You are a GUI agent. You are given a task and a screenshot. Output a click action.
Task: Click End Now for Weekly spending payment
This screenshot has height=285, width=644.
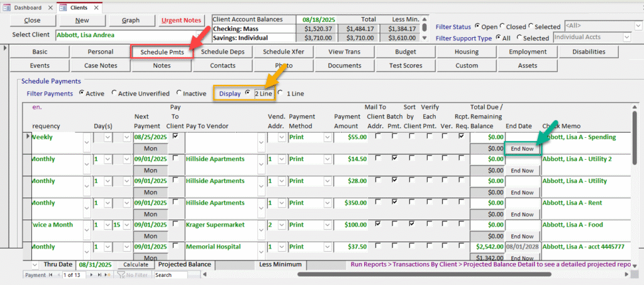[522, 149]
